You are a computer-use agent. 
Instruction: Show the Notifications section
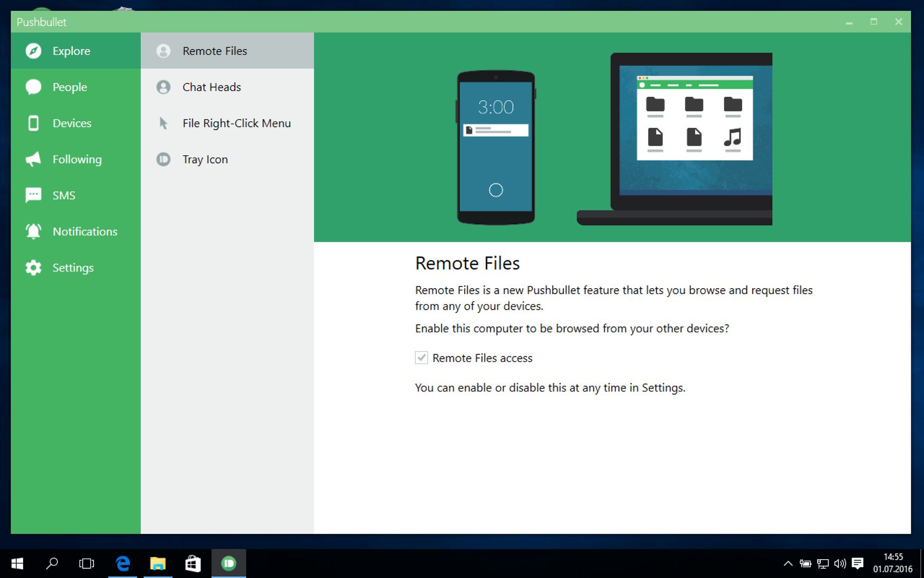[76, 231]
